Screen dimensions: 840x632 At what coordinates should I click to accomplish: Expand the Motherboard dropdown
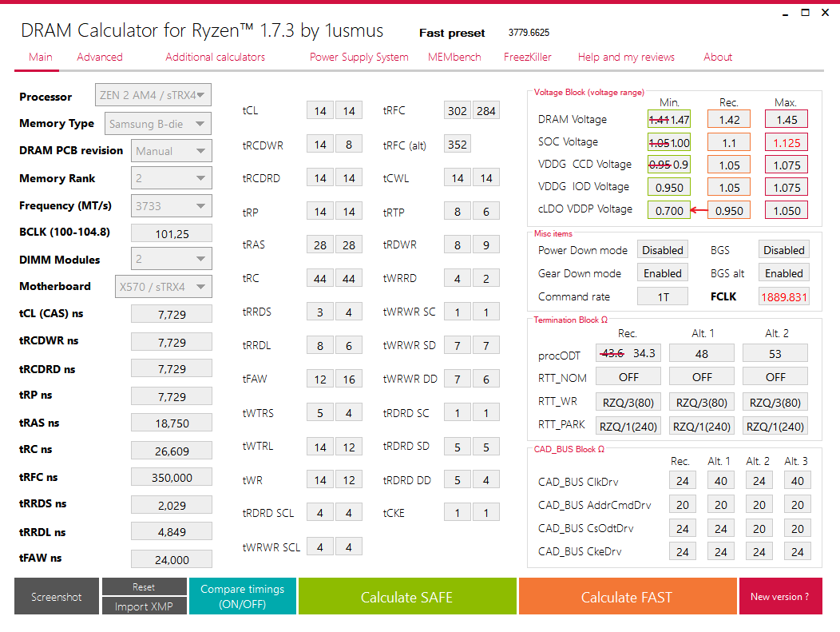(x=164, y=286)
